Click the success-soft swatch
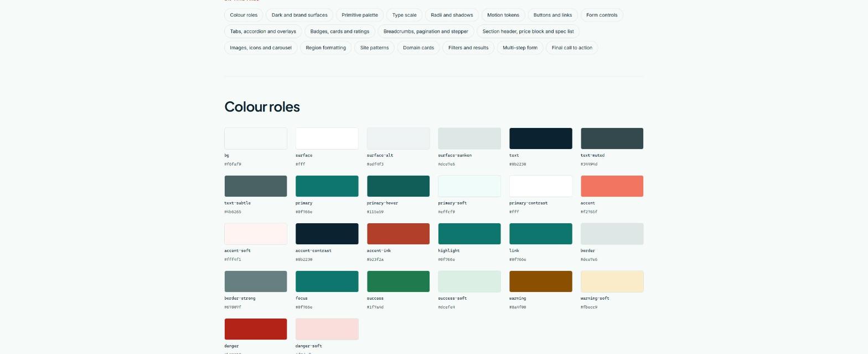This screenshot has width=868, height=354. click(x=469, y=281)
